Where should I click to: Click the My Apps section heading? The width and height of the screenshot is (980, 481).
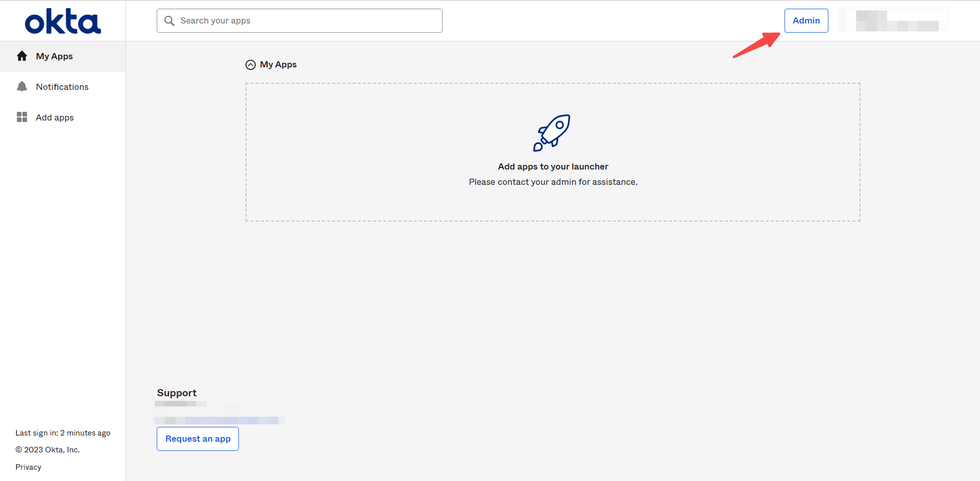(x=278, y=65)
